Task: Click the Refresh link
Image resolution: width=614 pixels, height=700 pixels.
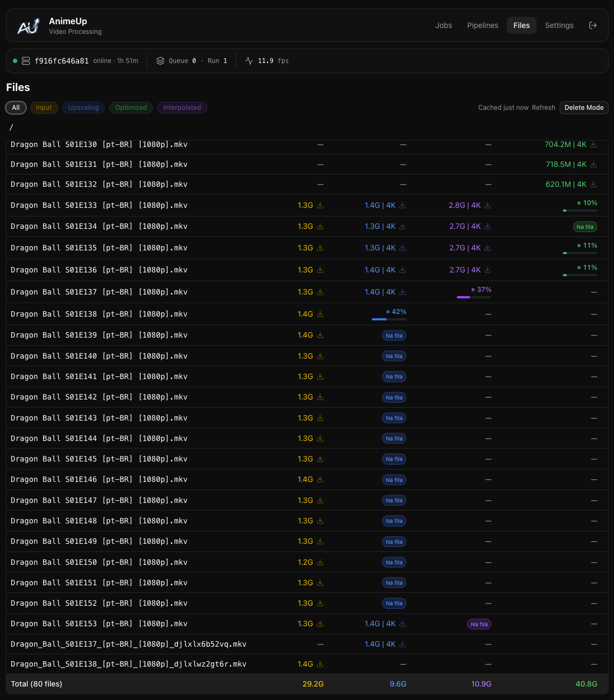Action: pos(544,108)
